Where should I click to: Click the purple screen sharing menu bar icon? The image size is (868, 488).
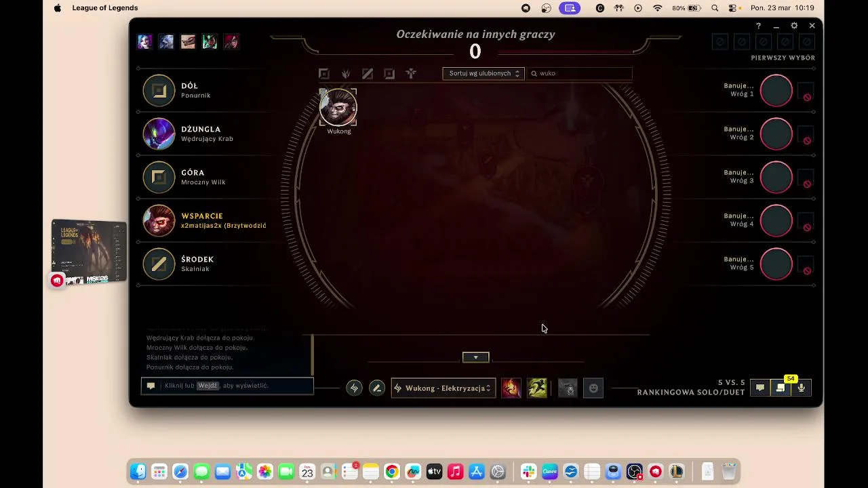point(570,8)
